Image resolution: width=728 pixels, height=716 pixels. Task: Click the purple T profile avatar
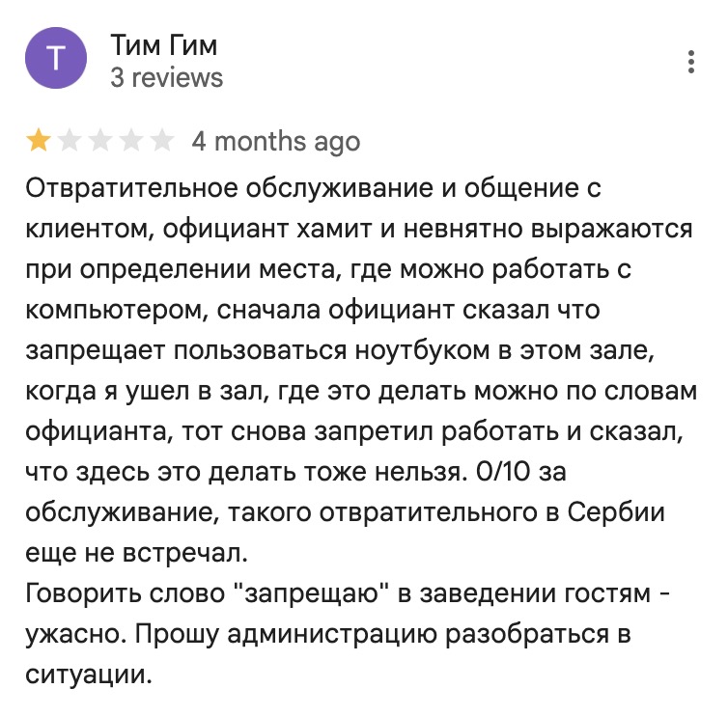[56, 58]
